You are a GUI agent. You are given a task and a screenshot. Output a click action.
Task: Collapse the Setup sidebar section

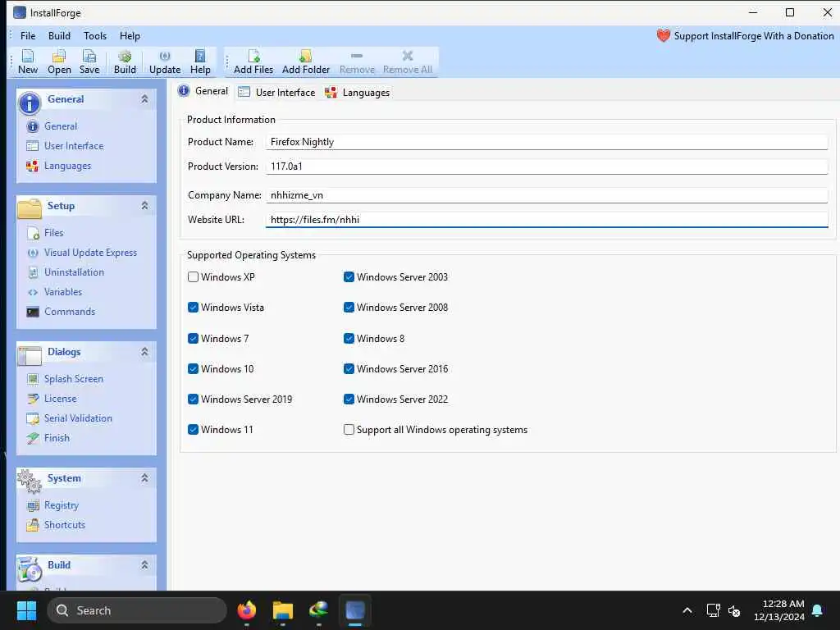(x=144, y=206)
